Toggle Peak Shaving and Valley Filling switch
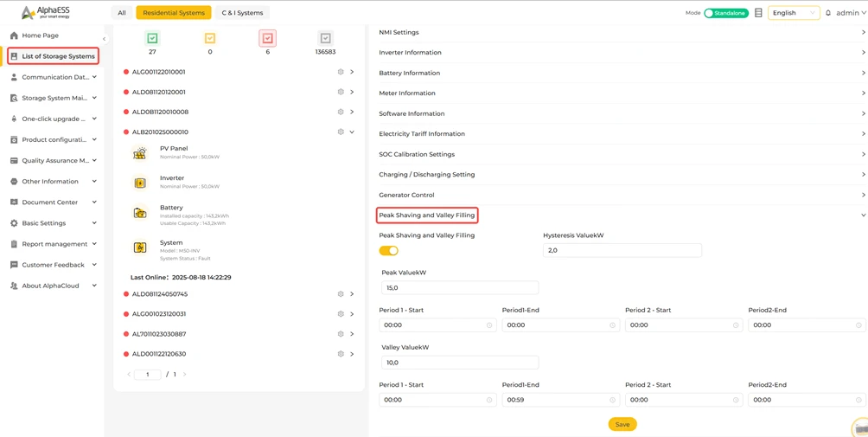Screen dimensions: 868x437 click(388, 251)
